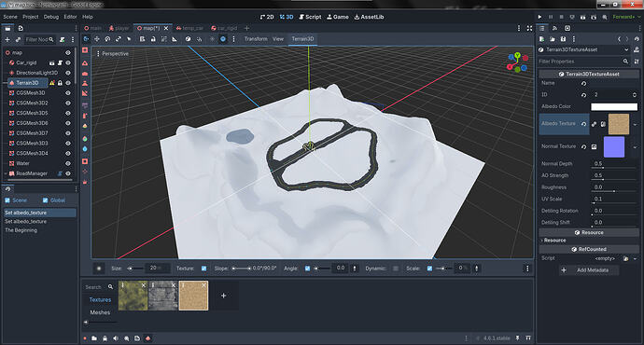Switch to the player scene tab
The height and width of the screenshot is (345, 644).
click(x=119, y=28)
